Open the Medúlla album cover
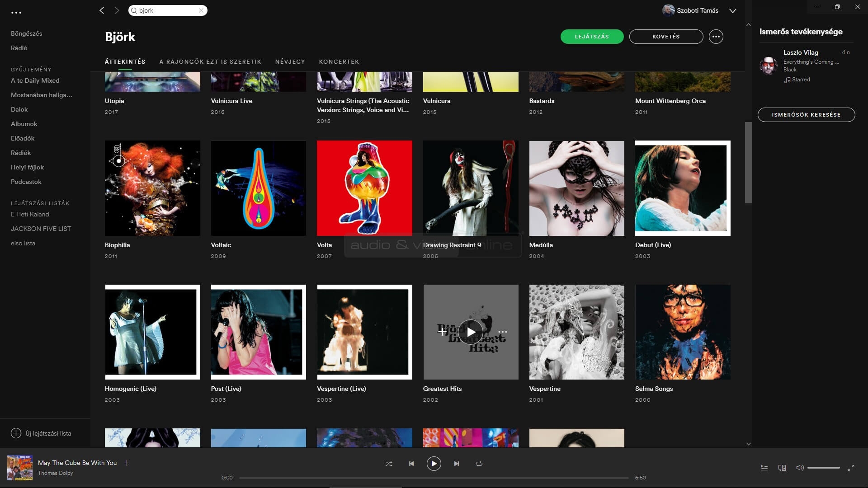This screenshot has width=868, height=488. click(x=576, y=188)
